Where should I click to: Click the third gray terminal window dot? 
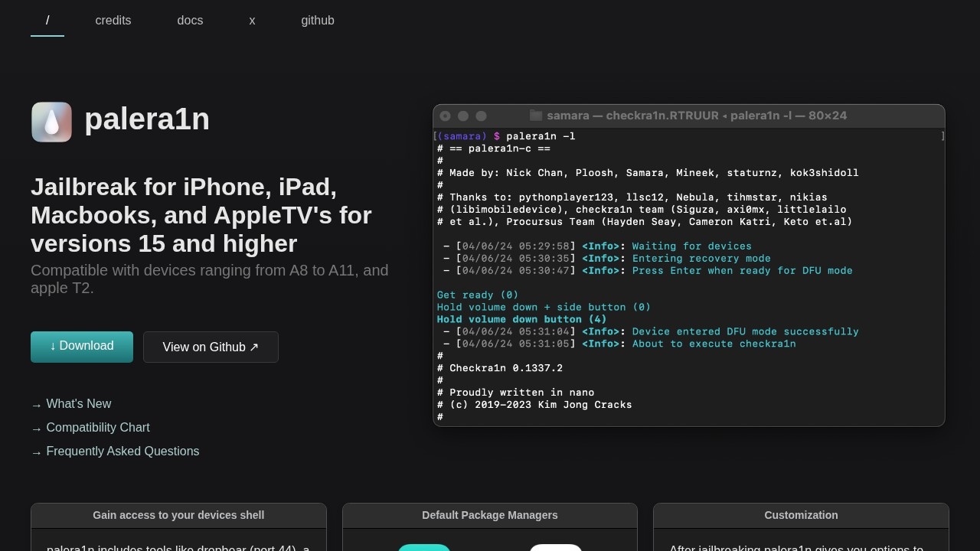click(481, 116)
